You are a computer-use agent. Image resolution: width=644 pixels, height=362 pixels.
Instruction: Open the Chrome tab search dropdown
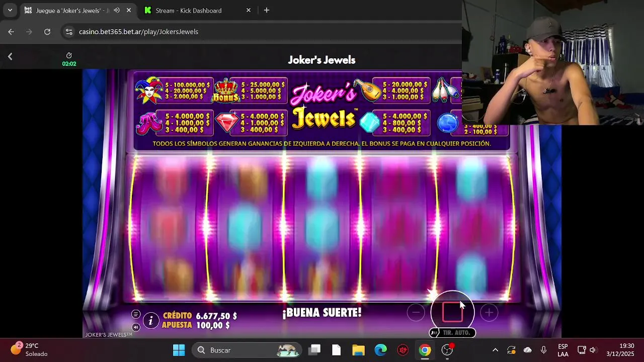[10, 10]
